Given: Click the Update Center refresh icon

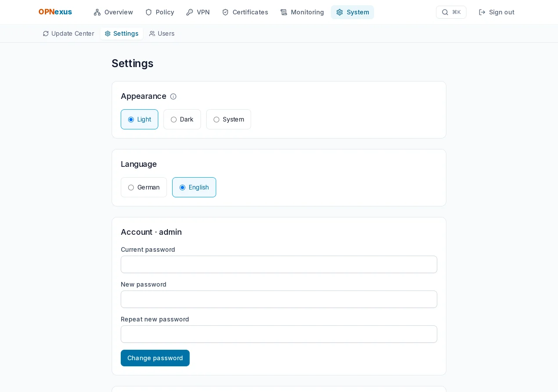Looking at the screenshot, I should (46, 34).
